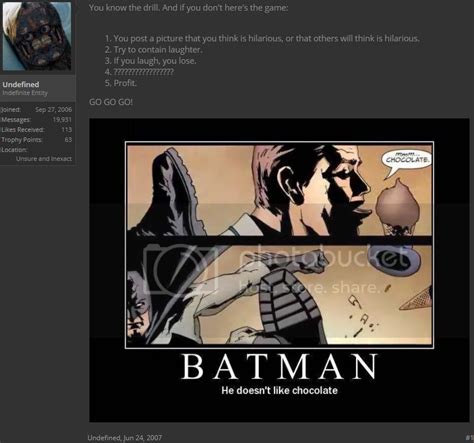This screenshot has width=474, height=443.
Task: Open the location 'Unsure and Inexact' link
Action: coord(44,159)
